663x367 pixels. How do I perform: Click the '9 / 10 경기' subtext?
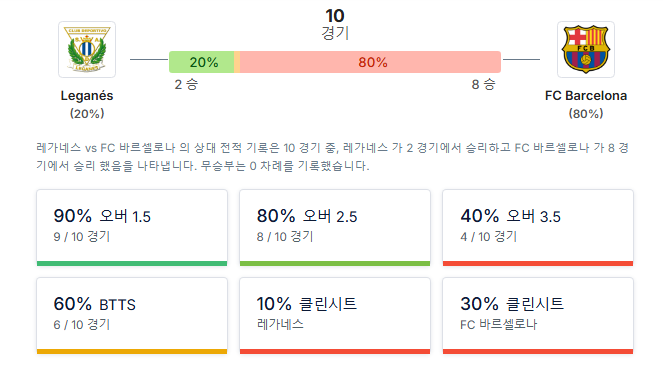[82, 236]
